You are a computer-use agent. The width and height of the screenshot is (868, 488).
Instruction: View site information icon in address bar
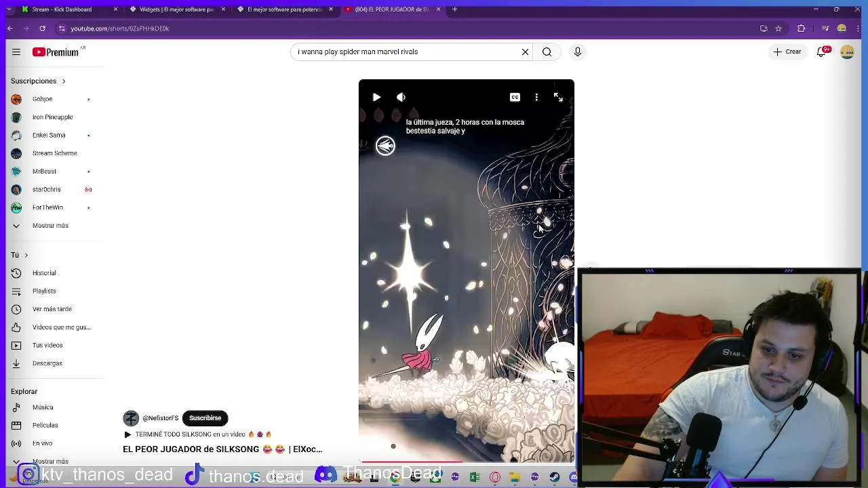[x=62, y=28]
